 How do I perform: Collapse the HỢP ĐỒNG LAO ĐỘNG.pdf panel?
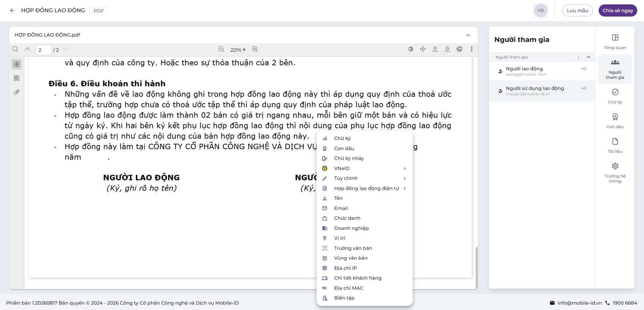pos(468,35)
